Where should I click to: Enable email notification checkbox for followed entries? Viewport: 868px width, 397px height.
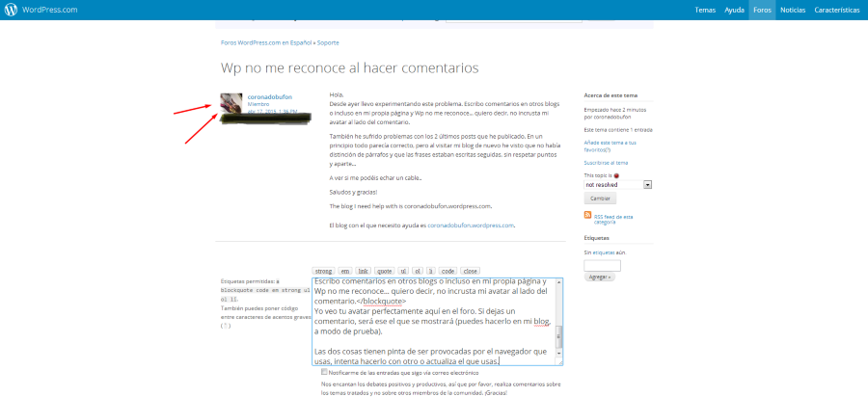point(325,371)
